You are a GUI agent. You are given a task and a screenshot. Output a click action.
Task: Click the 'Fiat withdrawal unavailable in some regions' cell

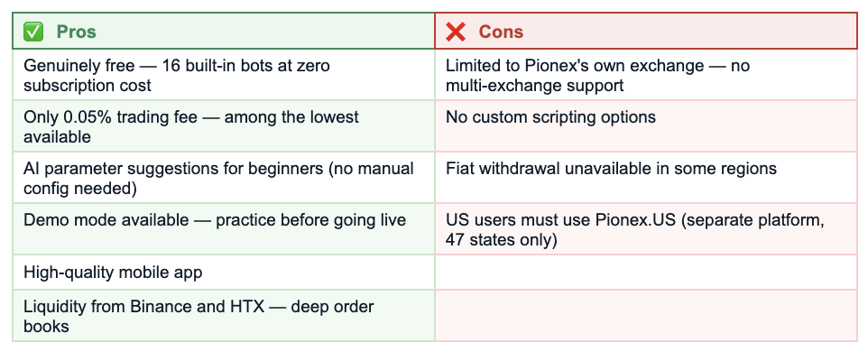tap(646, 178)
